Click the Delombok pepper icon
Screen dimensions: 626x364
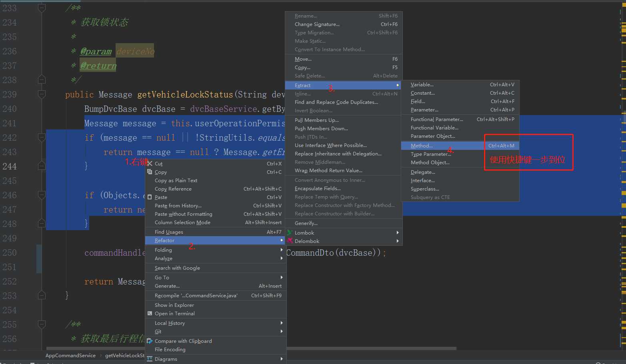pyautogui.click(x=290, y=241)
